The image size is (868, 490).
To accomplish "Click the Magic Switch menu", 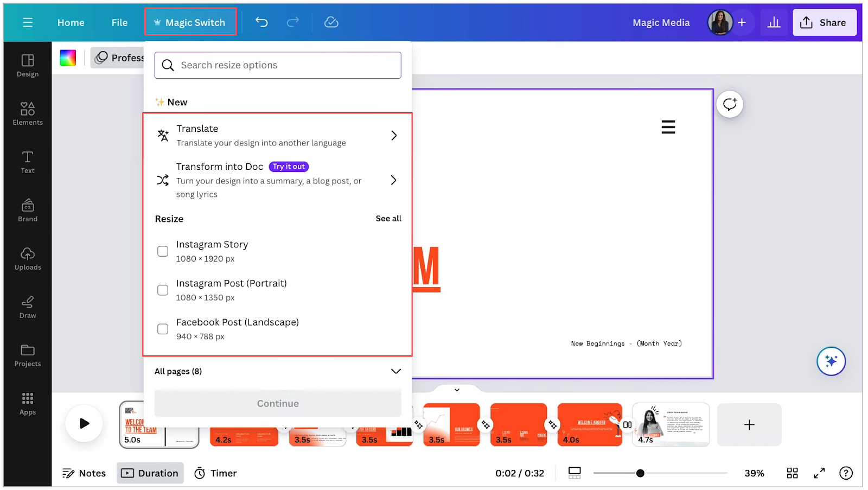I will [x=190, y=22].
